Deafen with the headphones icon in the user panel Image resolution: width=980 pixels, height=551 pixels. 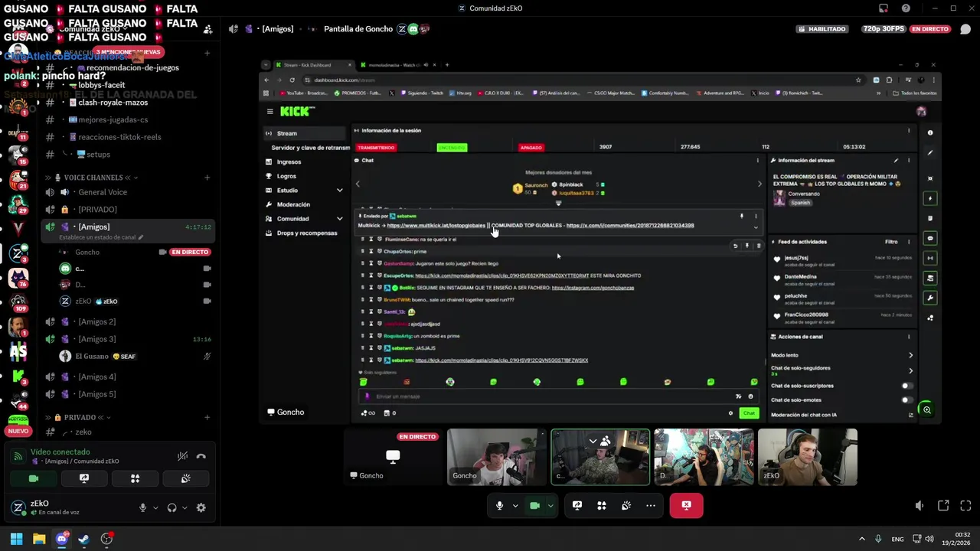171,507
